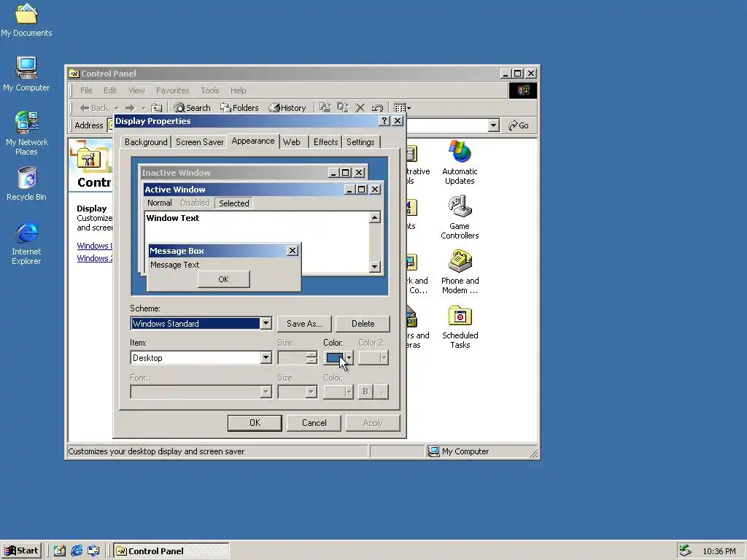
Task: Open My Computer desktop icon
Action: pos(26,74)
